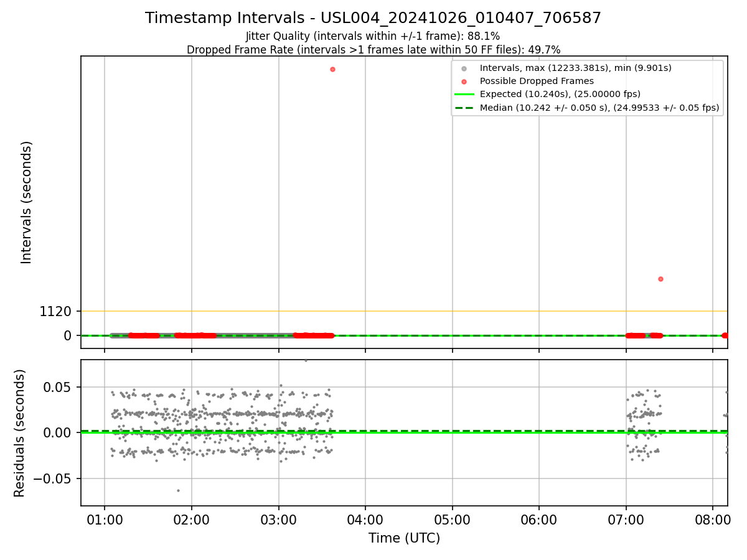Image resolution: width=747 pixels, height=560 pixels.
Task: Click legend entry 'Median (10.242 +/- 0.050 s)'
Action: coord(599,108)
